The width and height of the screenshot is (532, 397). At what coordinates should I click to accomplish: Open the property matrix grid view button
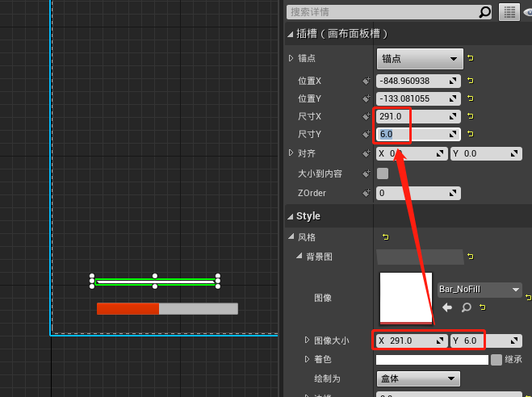509,12
